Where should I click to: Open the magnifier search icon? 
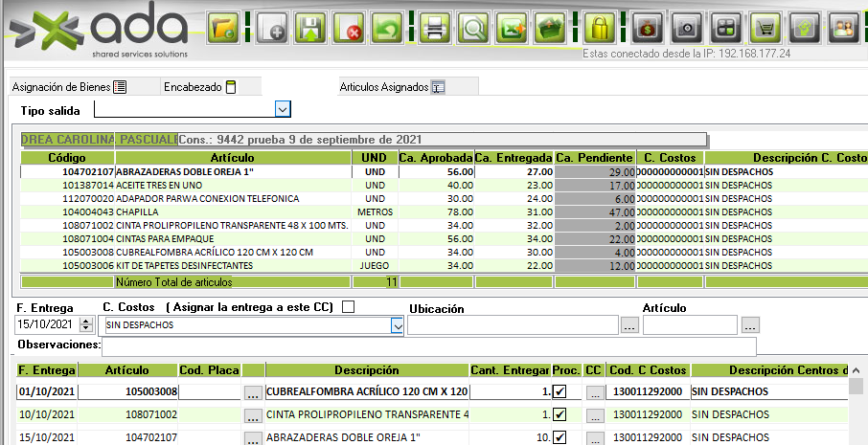[x=471, y=27]
